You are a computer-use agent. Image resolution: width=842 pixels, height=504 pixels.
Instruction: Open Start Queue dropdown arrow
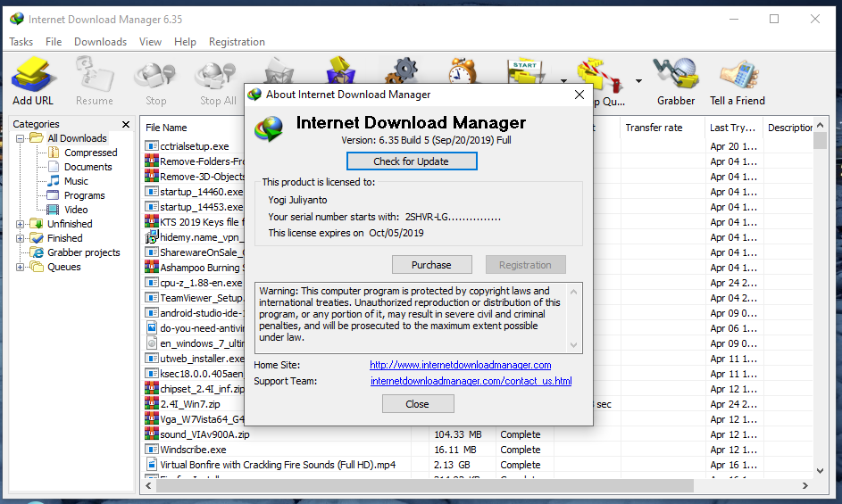click(563, 81)
